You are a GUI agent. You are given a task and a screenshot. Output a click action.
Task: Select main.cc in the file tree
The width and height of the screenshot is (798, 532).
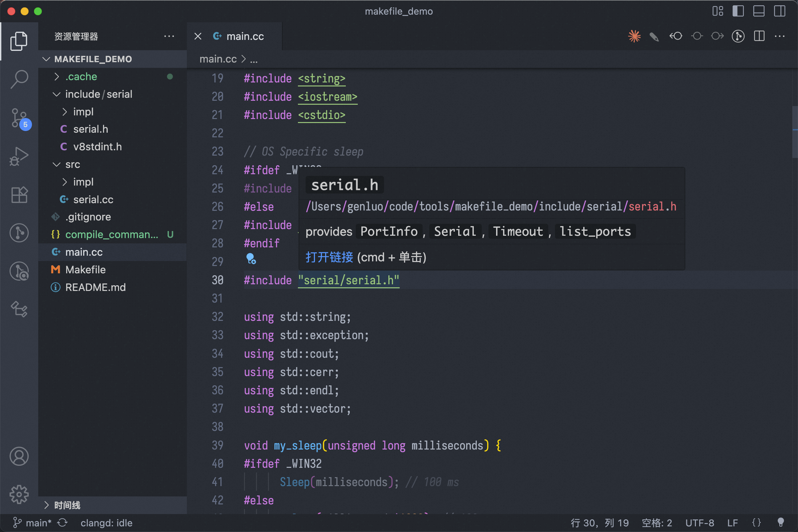tap(112, 252)
